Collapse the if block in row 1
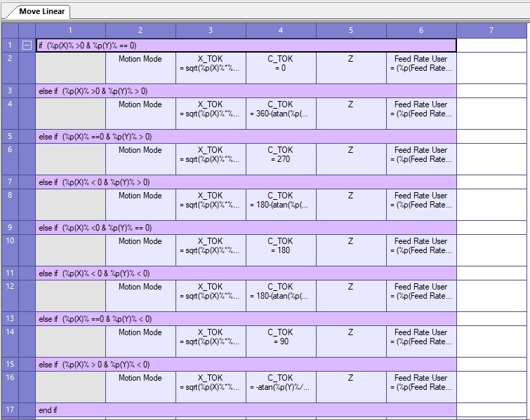Screen dimensions: 530x420 (27, 45)
